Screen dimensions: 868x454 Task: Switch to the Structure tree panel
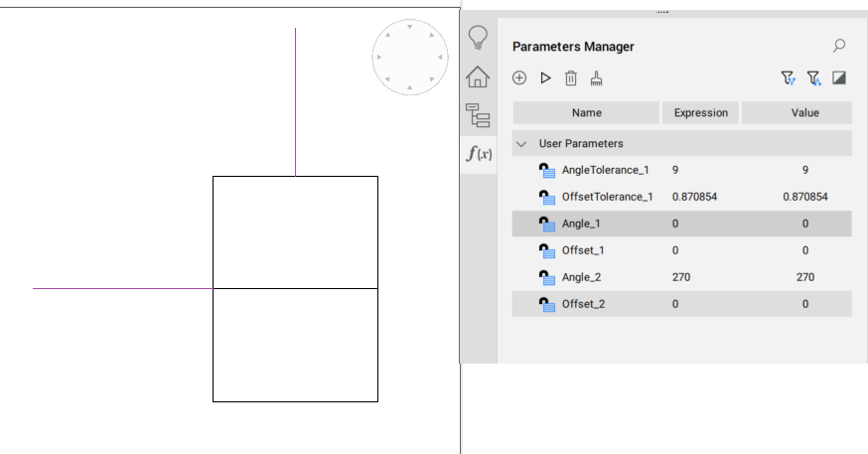click(x=478, y=115)
